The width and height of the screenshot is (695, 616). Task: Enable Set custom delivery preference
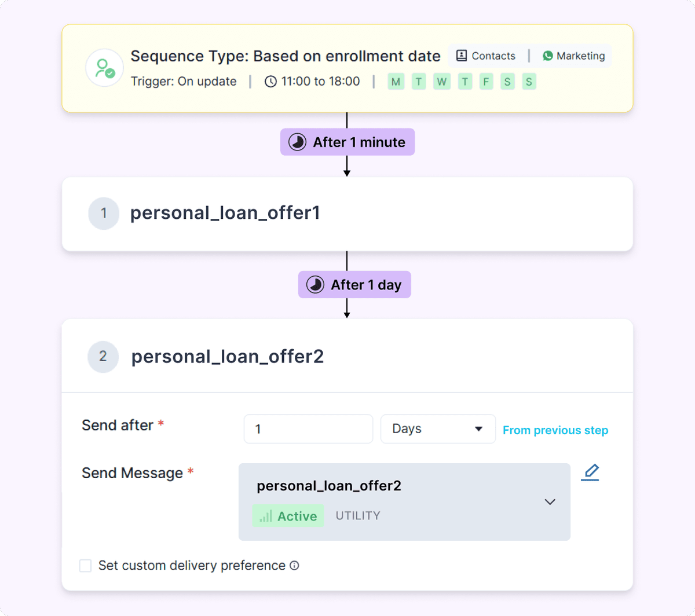85,566
